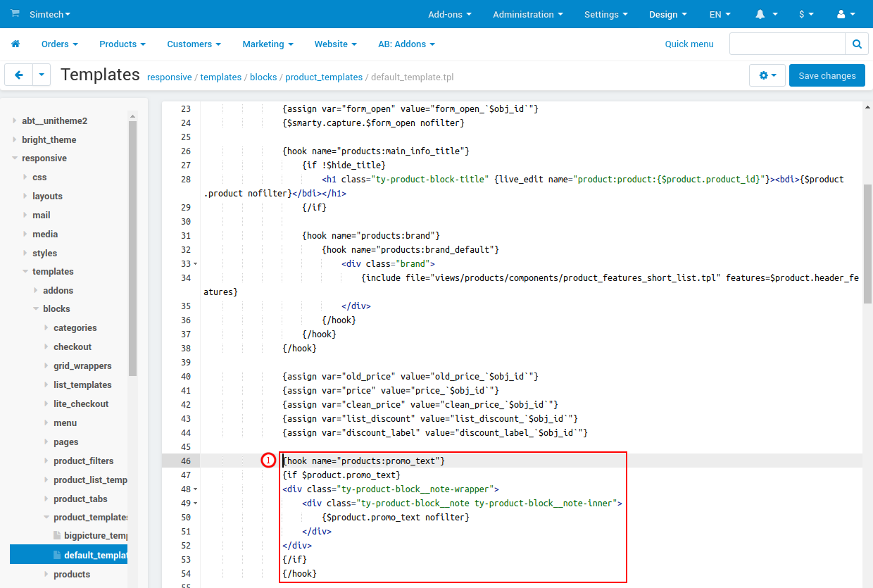The image size is (873, 588).
Task: Click the home icon in the navigation bar
Action: click(x=15, y=44)
